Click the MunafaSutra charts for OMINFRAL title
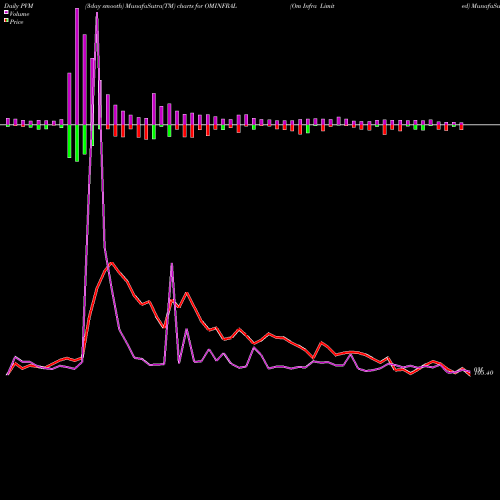Viewport: 500px width, 500px height. click(x=161, y=6)
